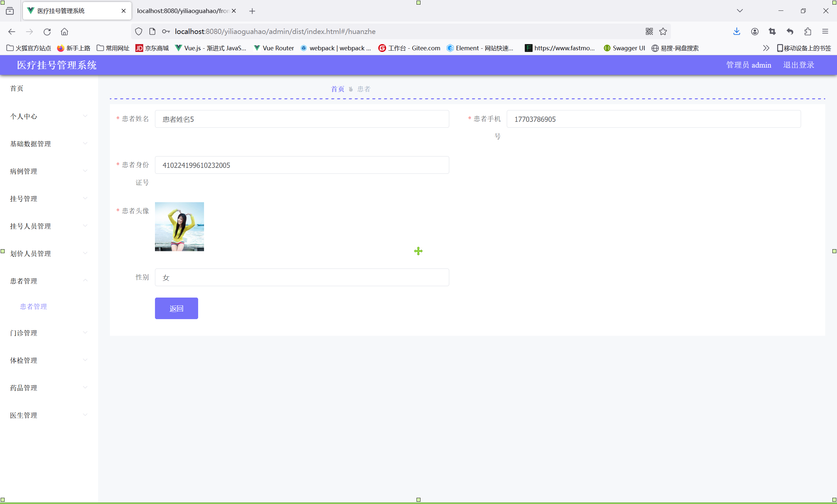Click the 退出登录 link
Image resolution: width=837 pixels, height=504 pixels.
pos(798,65)
